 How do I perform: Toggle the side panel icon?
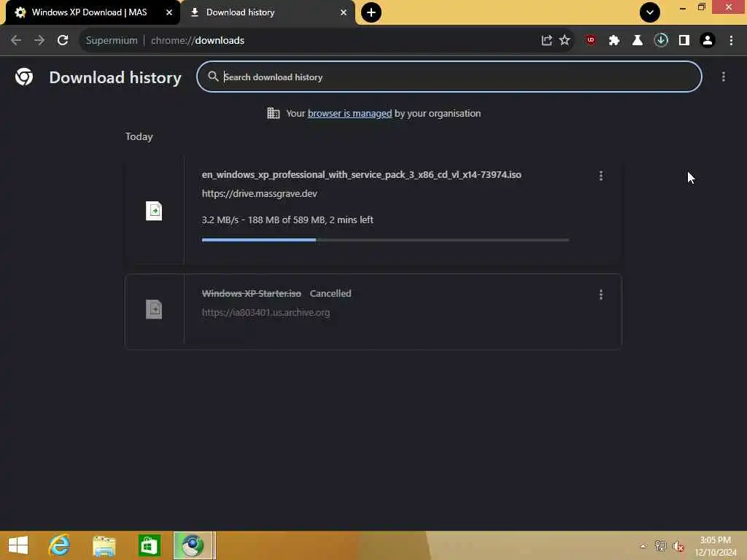pos(684,41)
